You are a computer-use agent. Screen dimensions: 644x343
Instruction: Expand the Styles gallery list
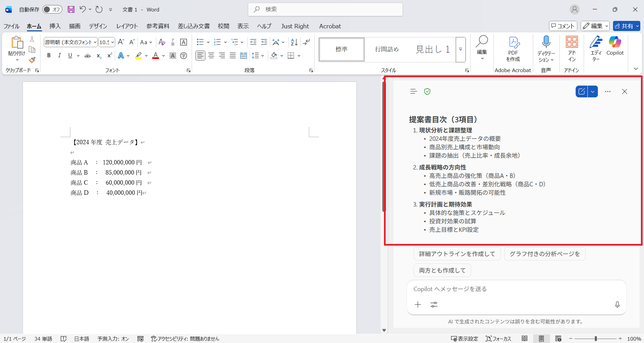460,50
